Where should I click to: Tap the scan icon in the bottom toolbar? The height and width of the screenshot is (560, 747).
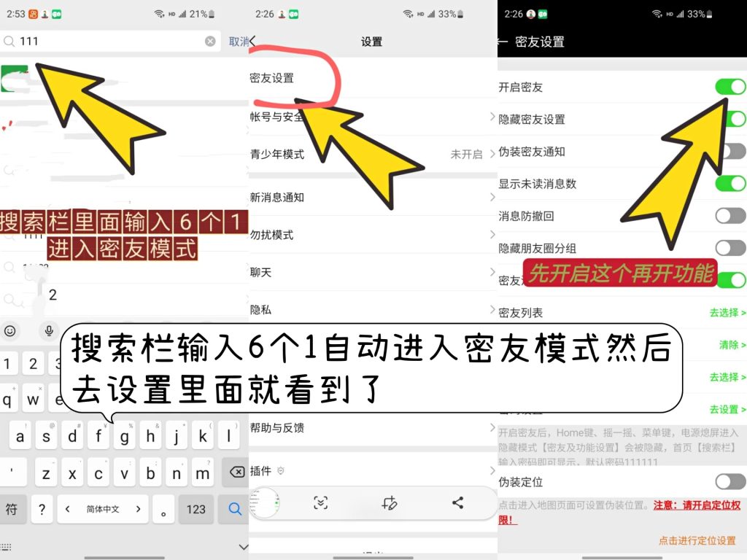[322, 502]
